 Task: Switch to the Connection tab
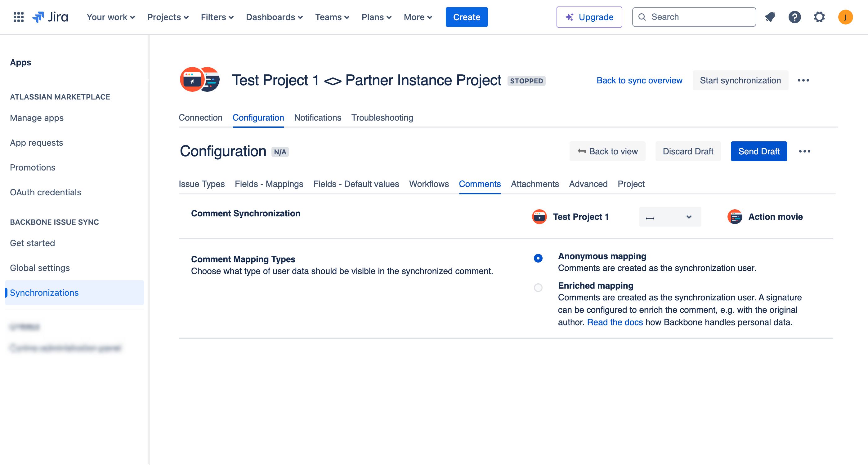pos(200,117)
